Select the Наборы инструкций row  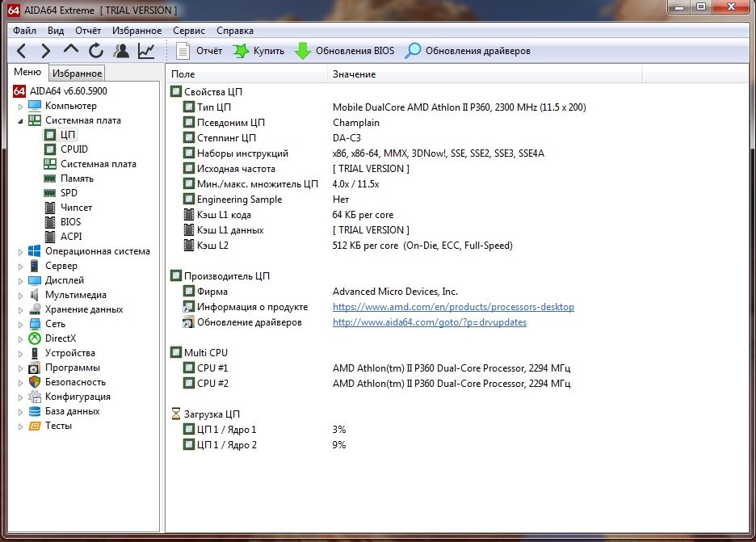(x=363, y=153)
